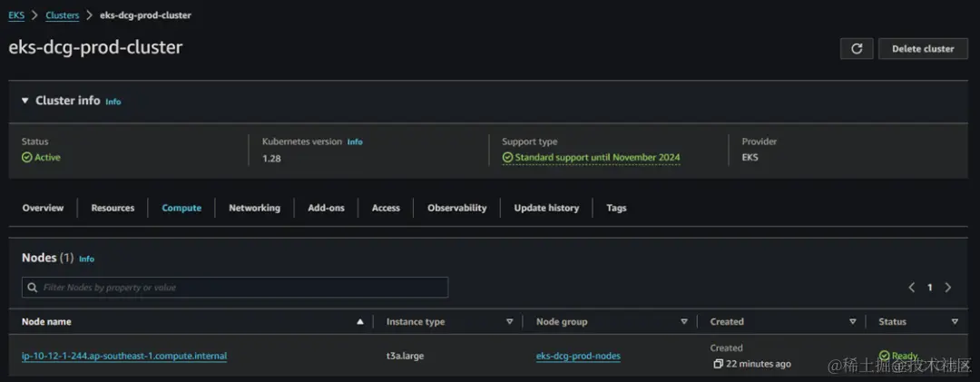The width and height of the screenshot is (980, 382).
Task: Click the Provider value EKS
Action: point(750,158)
